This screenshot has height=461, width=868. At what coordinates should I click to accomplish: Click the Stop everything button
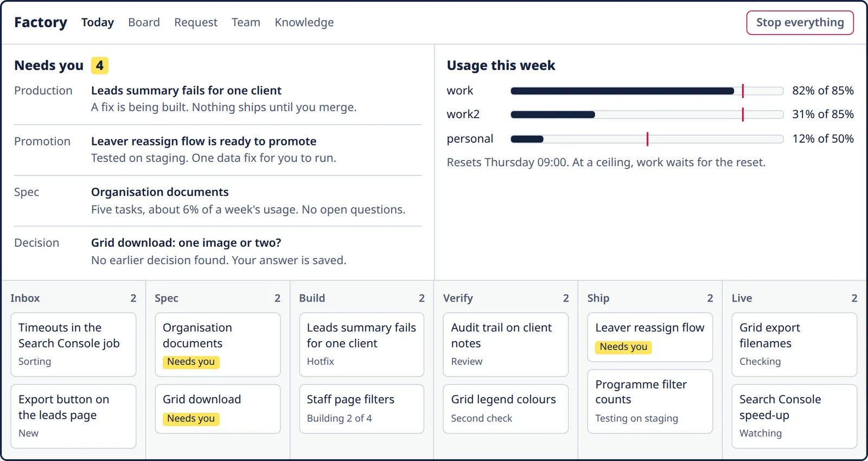(800, 23)
